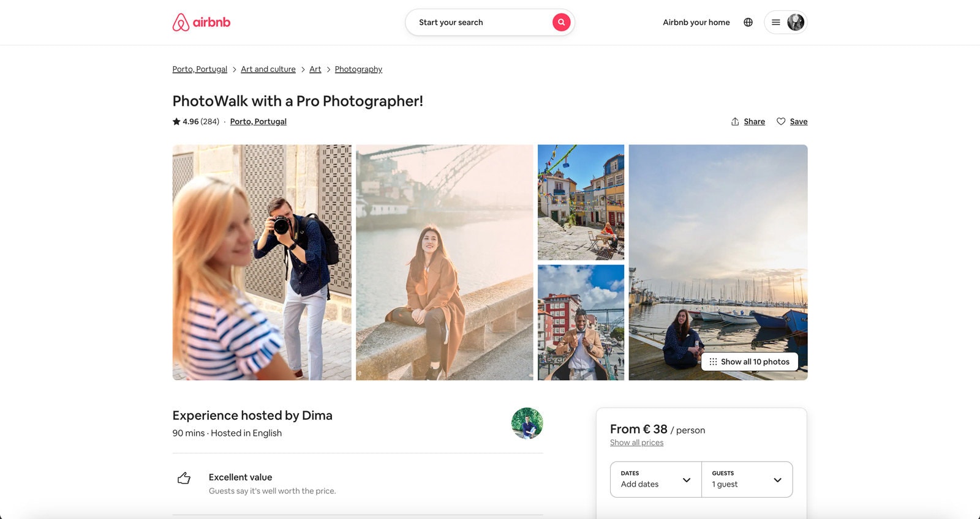The width and height of the screenshot is (980, 519).
Task: Expand the Dates Add dates dropdown
Action: coord(656,479)
